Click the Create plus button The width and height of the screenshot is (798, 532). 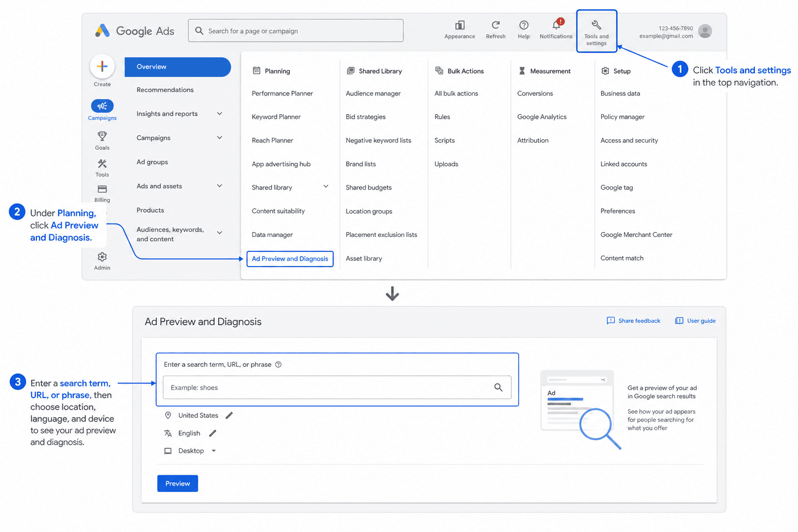tap(102, 66)
